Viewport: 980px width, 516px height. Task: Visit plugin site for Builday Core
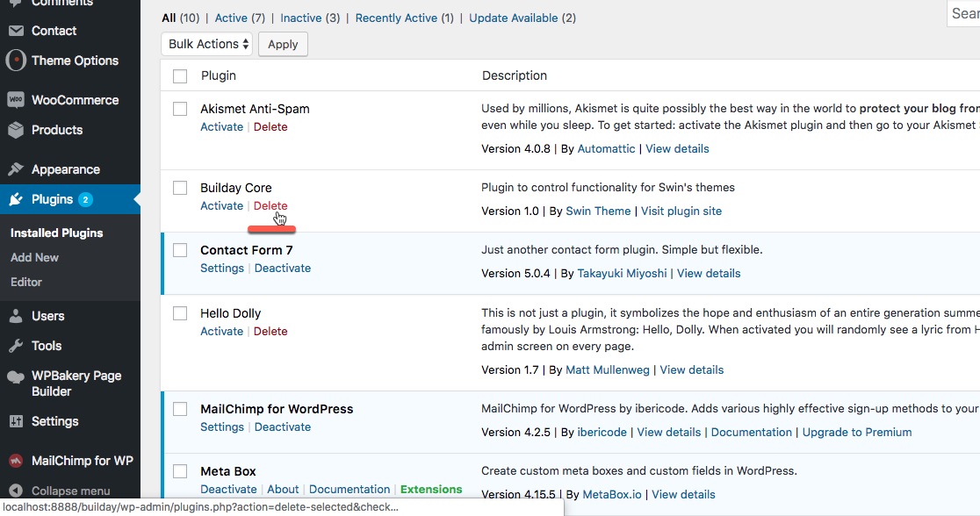click(681, 211)
